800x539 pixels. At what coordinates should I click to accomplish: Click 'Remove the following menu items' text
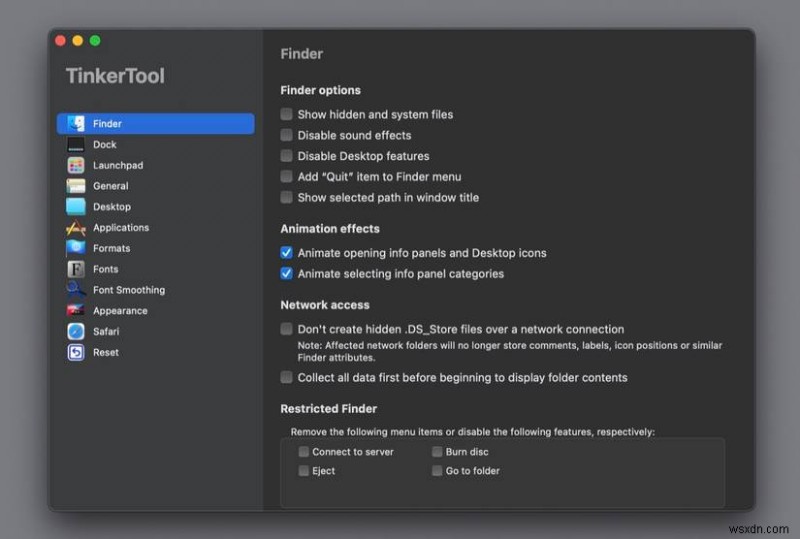[x=472, y=432]
